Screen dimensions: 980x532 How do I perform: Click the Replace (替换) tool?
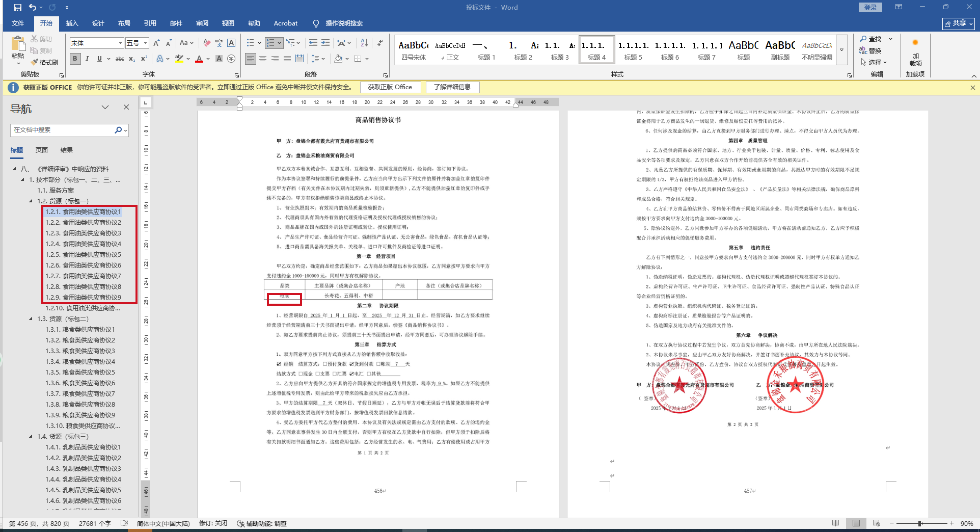pos(871,50)
